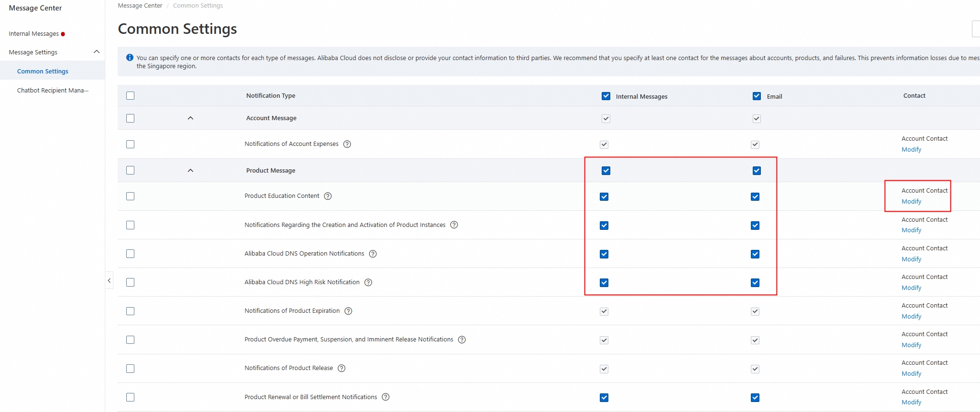Select row checkbox for Notifications of Product Release
The width and height of the screenshot is (980, 412).
pyautogui.click(x=130, y=369)
